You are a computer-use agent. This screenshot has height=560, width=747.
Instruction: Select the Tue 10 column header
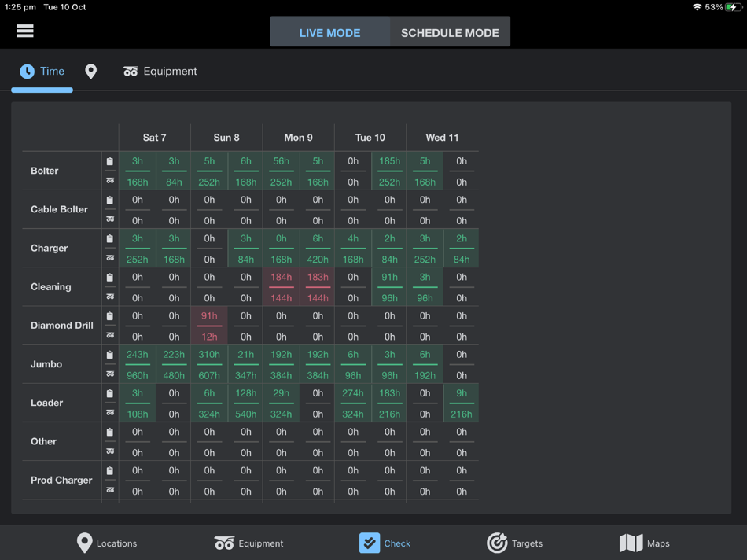point(370,138)
